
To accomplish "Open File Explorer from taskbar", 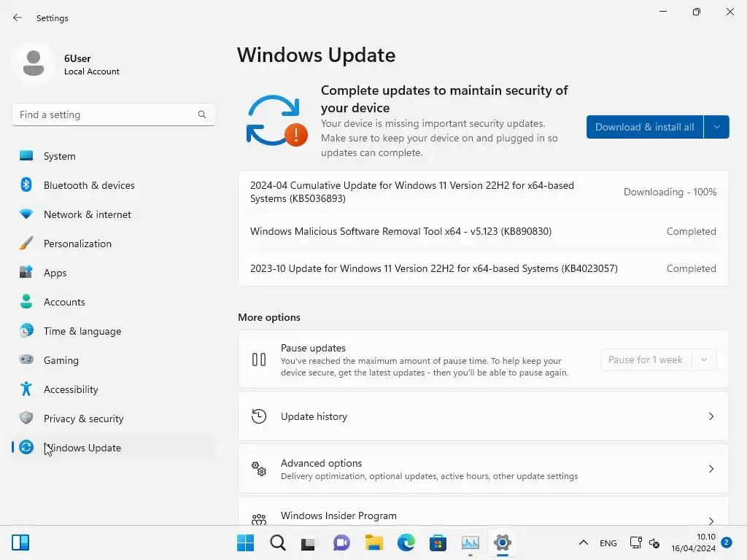I will coord(374,542).
